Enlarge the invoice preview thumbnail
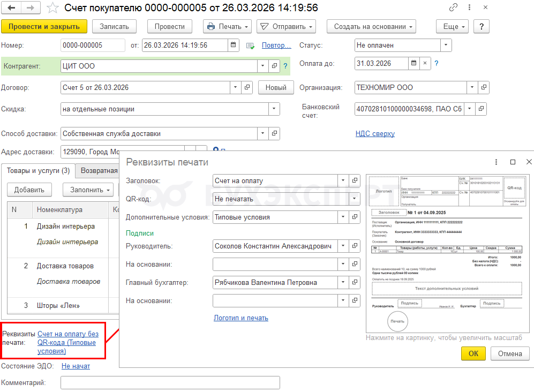The image size is (534, 392). coord(448,253)
